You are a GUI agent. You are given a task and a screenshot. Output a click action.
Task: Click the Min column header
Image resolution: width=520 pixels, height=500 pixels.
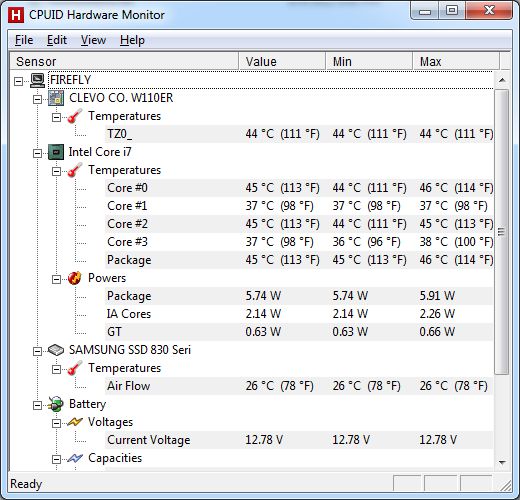pos(369,61)
